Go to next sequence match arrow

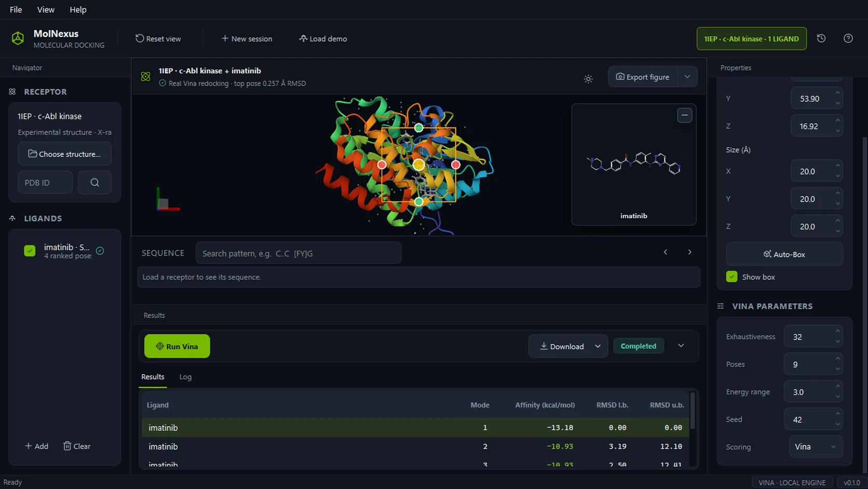tap(690, 252)
